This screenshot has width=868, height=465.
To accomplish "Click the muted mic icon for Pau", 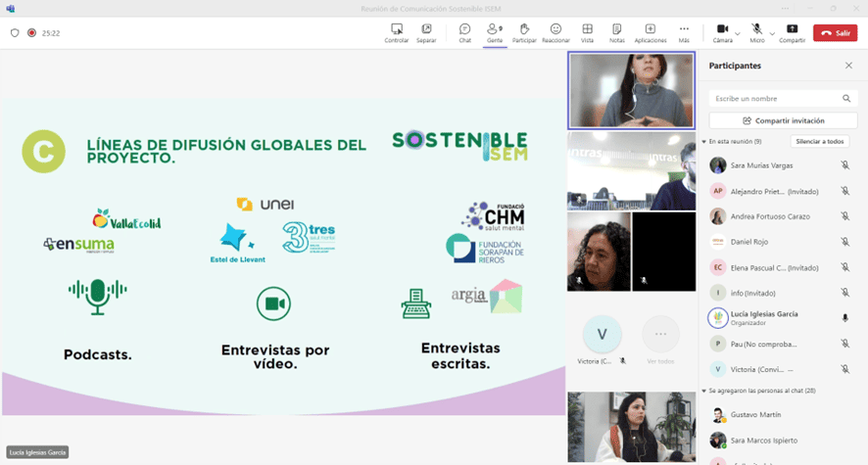I will (845, 344).
